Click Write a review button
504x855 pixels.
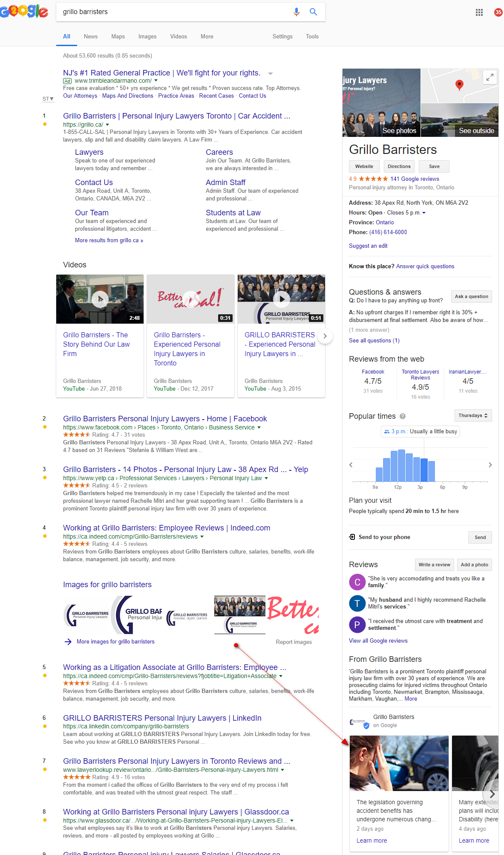[x=435, y=565]
